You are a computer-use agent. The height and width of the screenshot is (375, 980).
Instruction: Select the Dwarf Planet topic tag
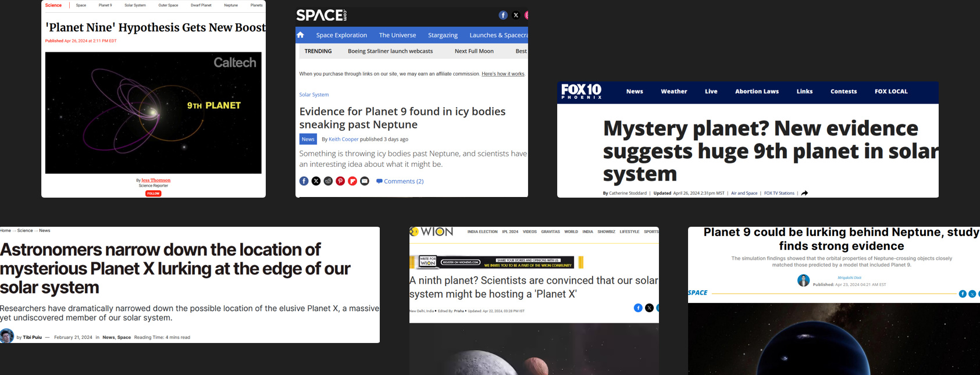coord(201,5)
